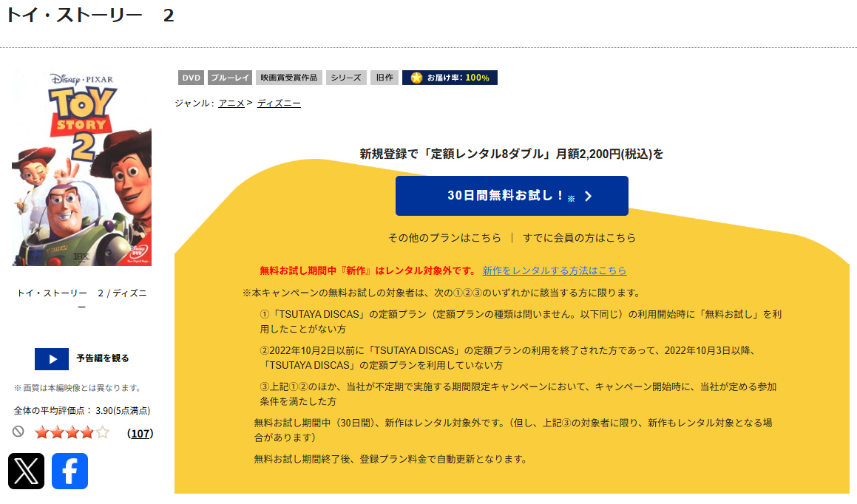The height and width of the screenshot is (504, 857).
Task: Share the page via the Facebook icon
Action: (70, 471)
